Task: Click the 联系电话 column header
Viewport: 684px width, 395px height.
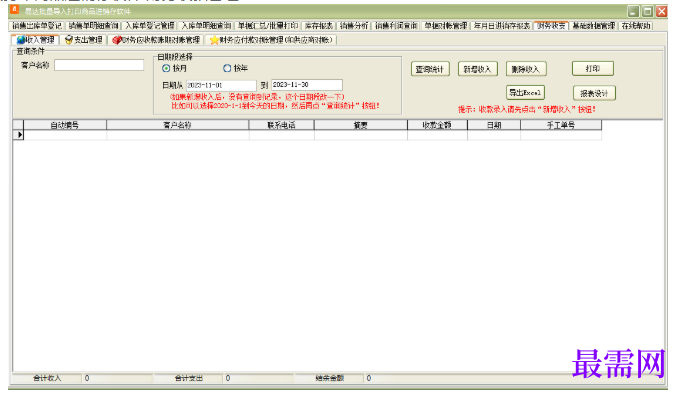Action: pyautogui.click(x=281, y=125)
